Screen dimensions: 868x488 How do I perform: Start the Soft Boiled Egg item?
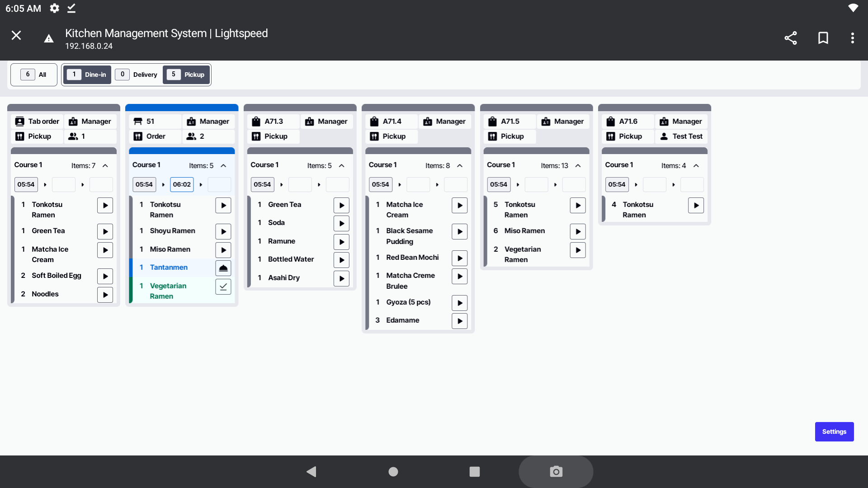105,276
